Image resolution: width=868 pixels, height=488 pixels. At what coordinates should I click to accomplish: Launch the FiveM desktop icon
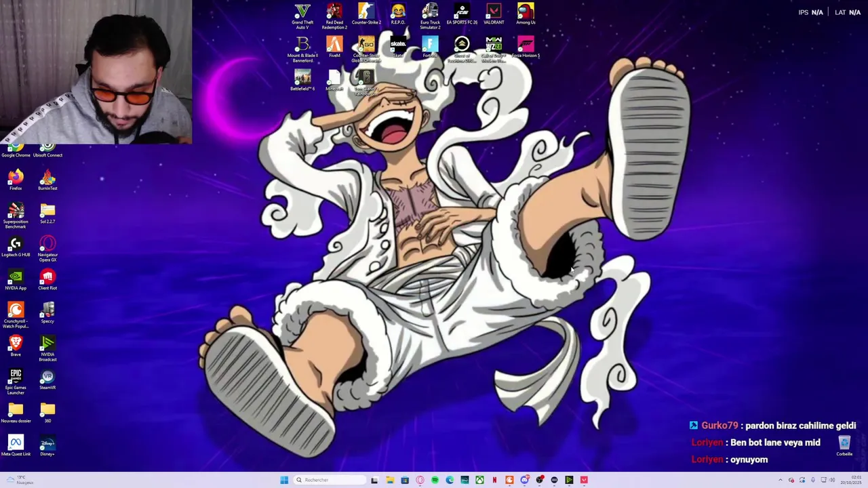point(334,47)
